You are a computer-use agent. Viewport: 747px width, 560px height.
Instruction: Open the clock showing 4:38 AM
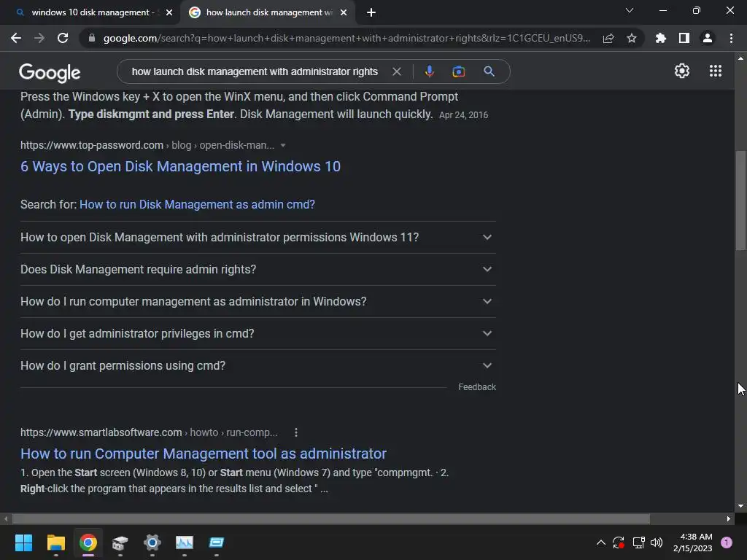coord(693,542)
